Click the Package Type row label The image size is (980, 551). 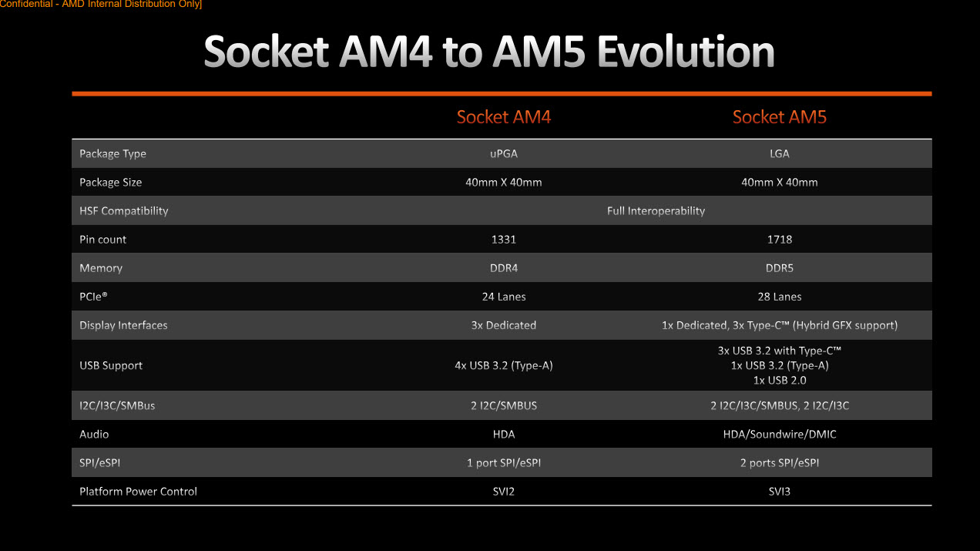pyautogui.click(x=112, y=154)
